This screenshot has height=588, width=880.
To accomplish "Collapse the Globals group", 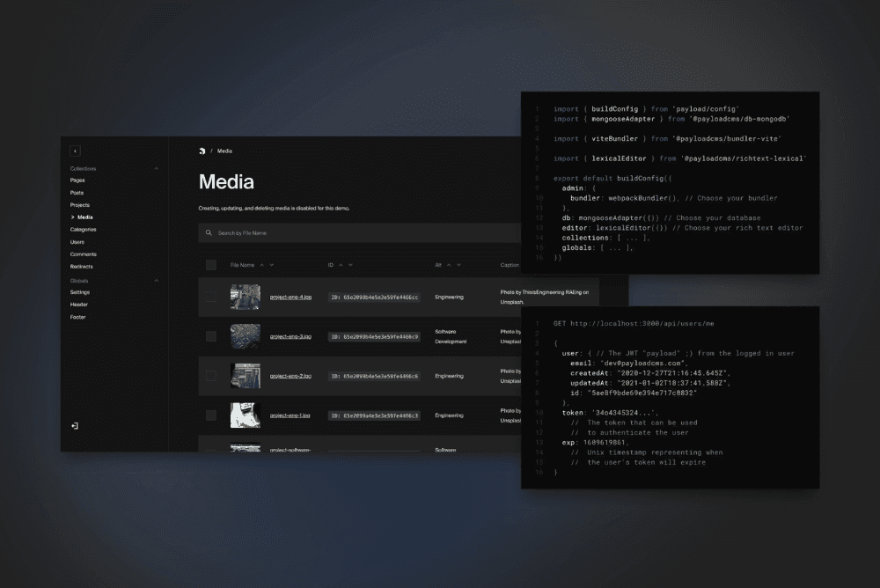I will pyautogui.click(x=157, y=280).
